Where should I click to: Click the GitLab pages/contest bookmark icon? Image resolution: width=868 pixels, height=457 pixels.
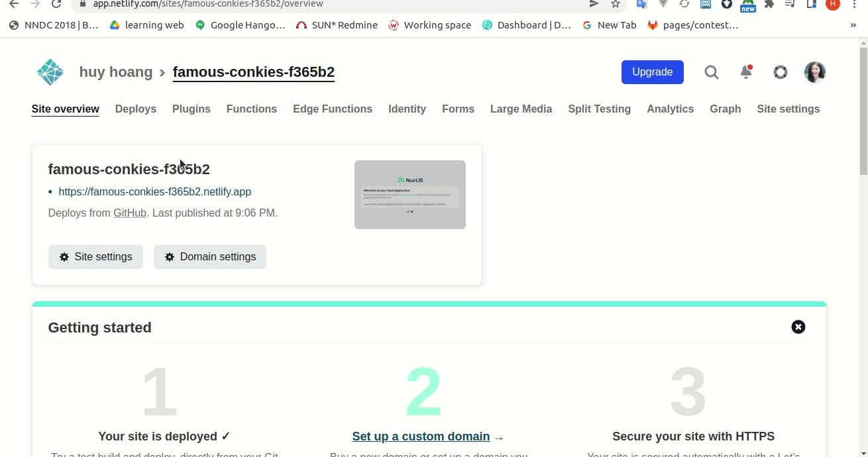click(652, 25)
